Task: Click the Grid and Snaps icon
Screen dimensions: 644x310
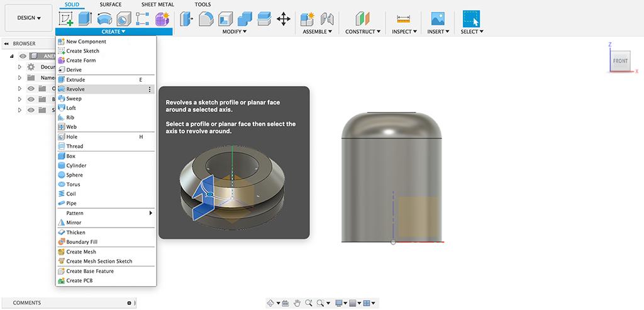Action: (x=352, y=303)
